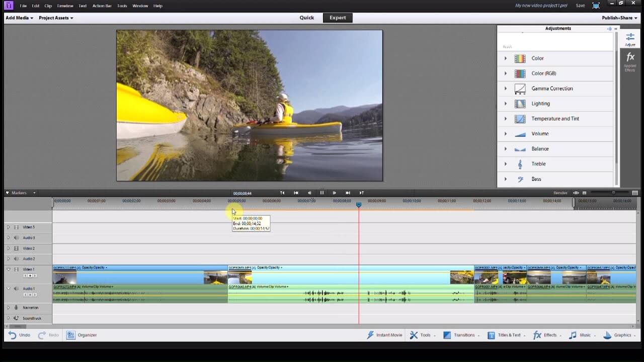Screen dimensions: 644x362
Task: Click the Organizer icon
Action: pos(71,335)
